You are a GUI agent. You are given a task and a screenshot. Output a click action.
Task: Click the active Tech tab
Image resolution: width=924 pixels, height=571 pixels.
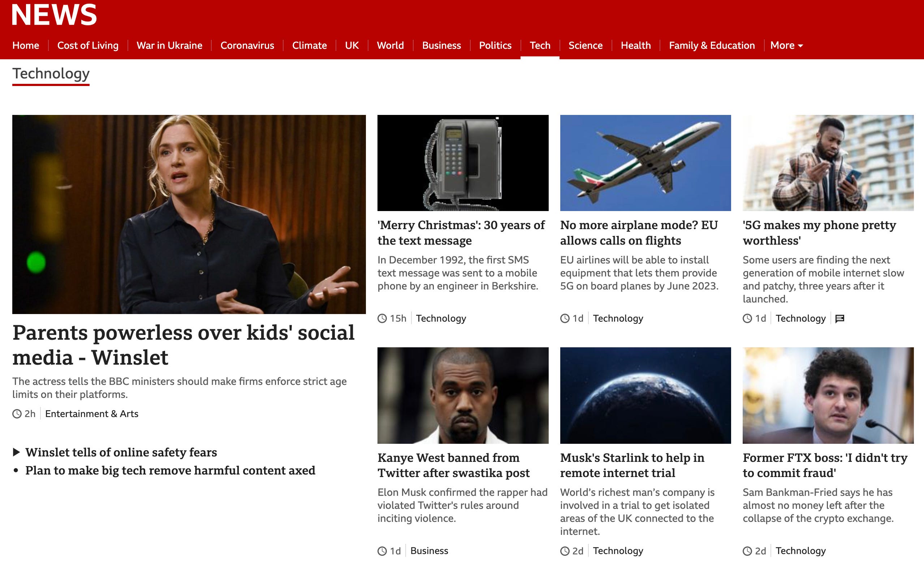pos(540,46)
